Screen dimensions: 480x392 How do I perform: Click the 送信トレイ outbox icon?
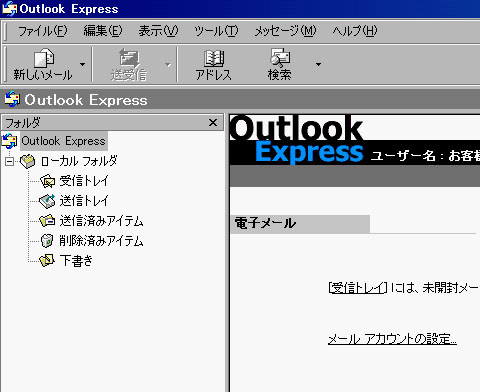point(47,201)
